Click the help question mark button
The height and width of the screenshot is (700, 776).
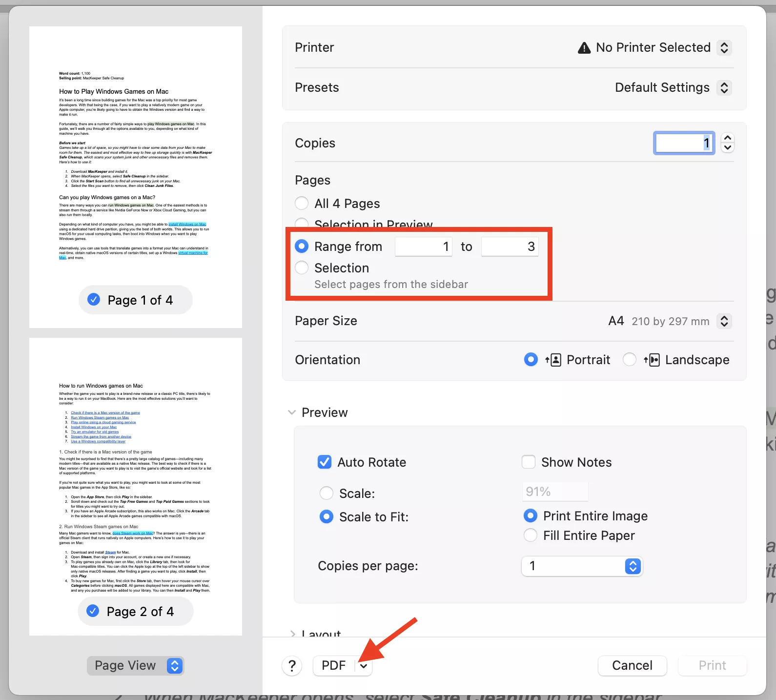(x=292, y=666)
